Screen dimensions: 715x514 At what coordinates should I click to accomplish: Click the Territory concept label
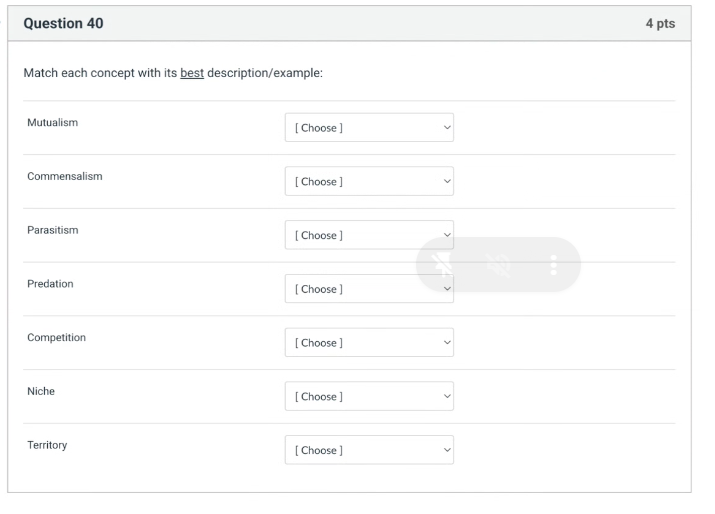(x=47, y=445)
